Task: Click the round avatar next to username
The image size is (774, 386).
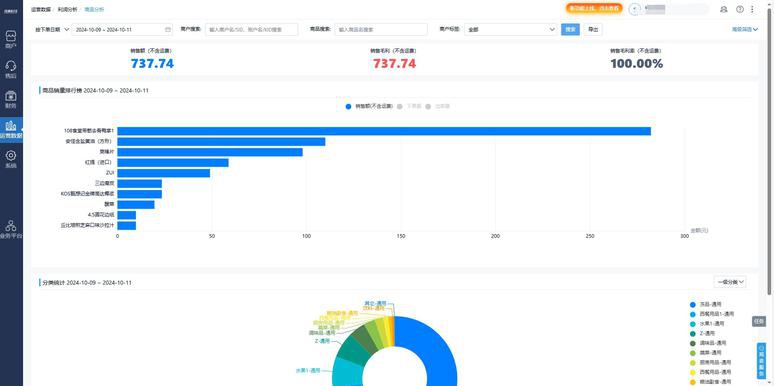Action: (634, 9)
